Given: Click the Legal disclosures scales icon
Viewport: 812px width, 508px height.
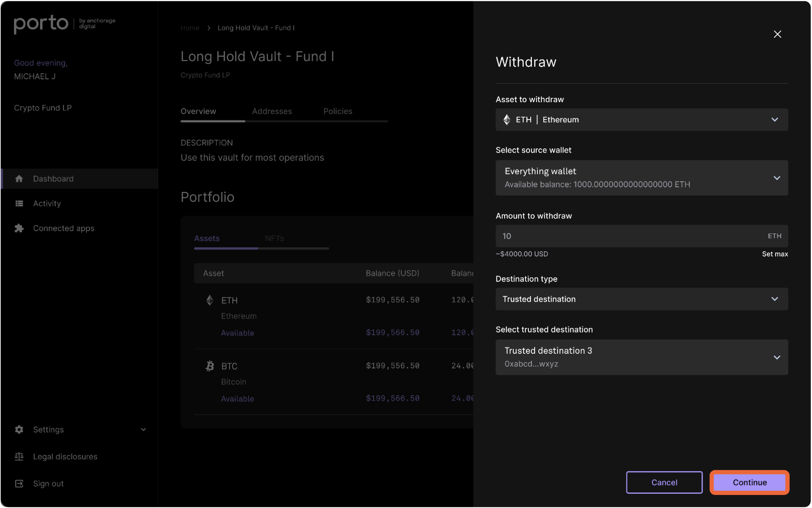Looking at the screenshot, I should click(x=19, y=456).
